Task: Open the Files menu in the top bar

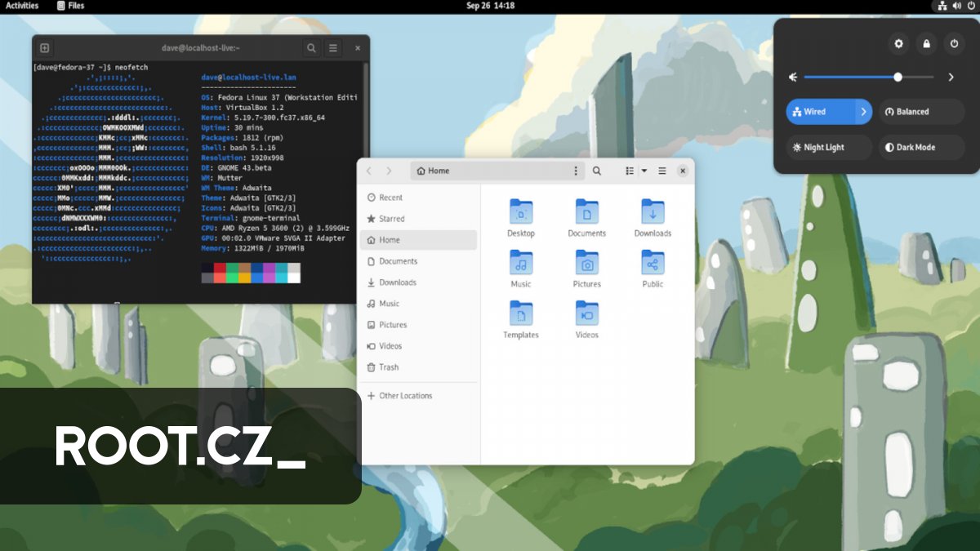Action: (72, 6)
